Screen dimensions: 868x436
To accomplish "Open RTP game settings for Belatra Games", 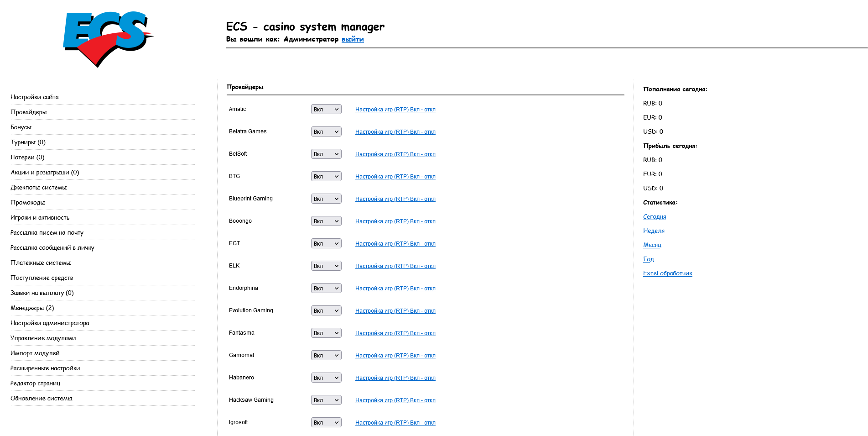I will point(395,132).
